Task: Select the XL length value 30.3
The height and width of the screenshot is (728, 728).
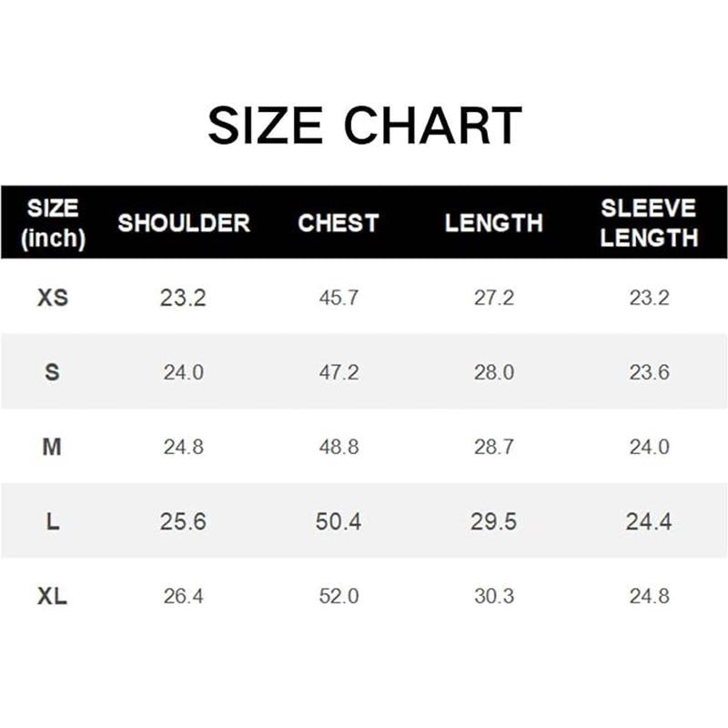Action: tap(494, 596)
